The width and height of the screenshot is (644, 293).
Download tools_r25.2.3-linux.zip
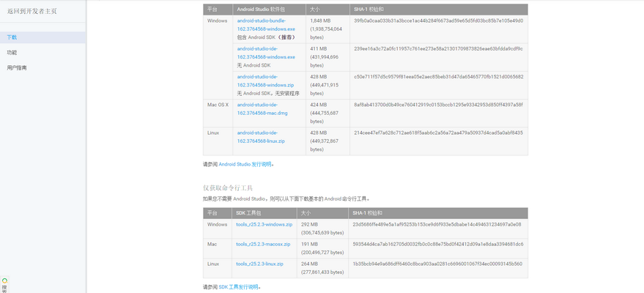(x=259, y=264)
